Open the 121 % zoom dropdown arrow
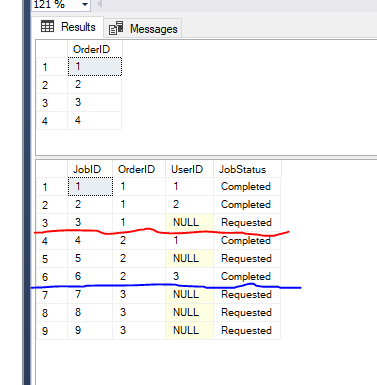 [x=85, y=5]
